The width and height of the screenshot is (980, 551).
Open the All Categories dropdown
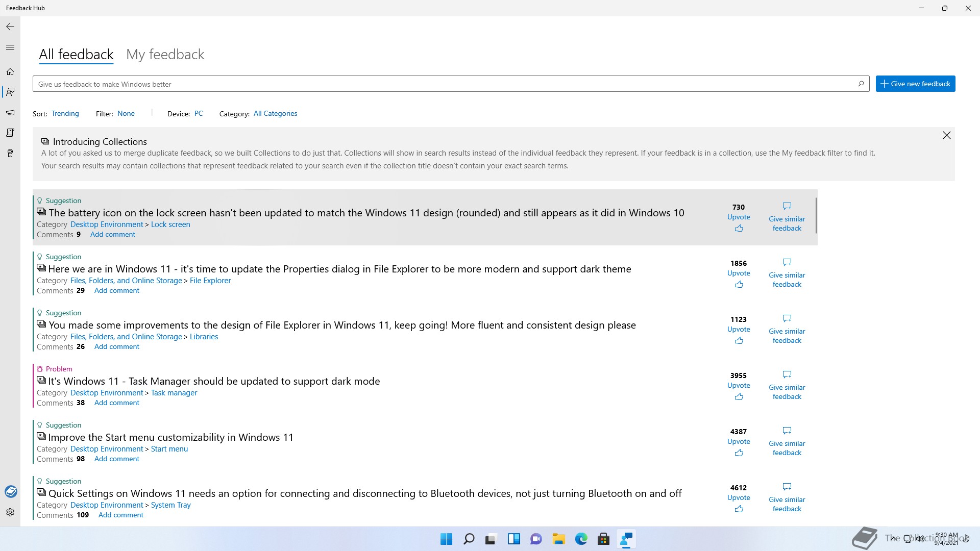275,113
